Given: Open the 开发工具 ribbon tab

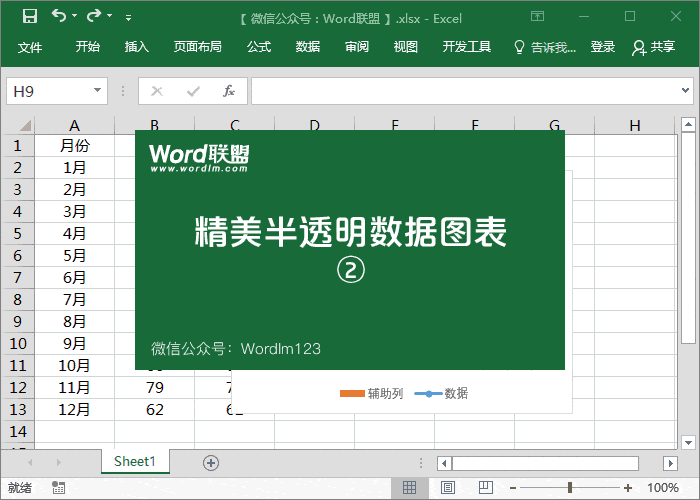Looking at the screenshot, I should pyautogui.click(x=467, y=46).
